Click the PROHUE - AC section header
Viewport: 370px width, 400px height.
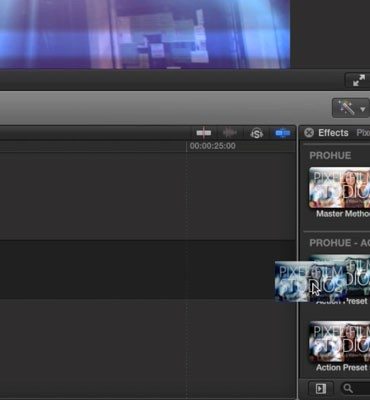[x=339, y=243]
